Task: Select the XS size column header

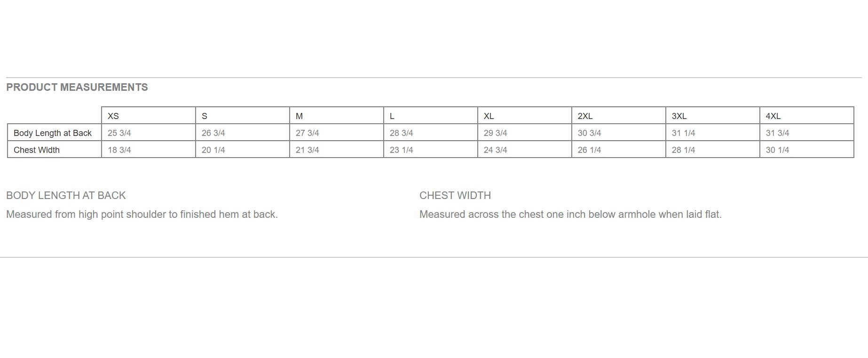Action: point(113,116)
